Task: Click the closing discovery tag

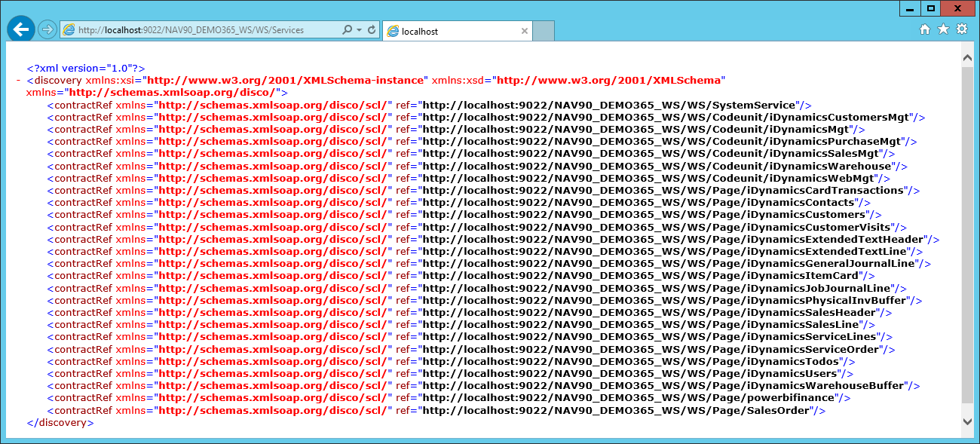Action: 60,422
